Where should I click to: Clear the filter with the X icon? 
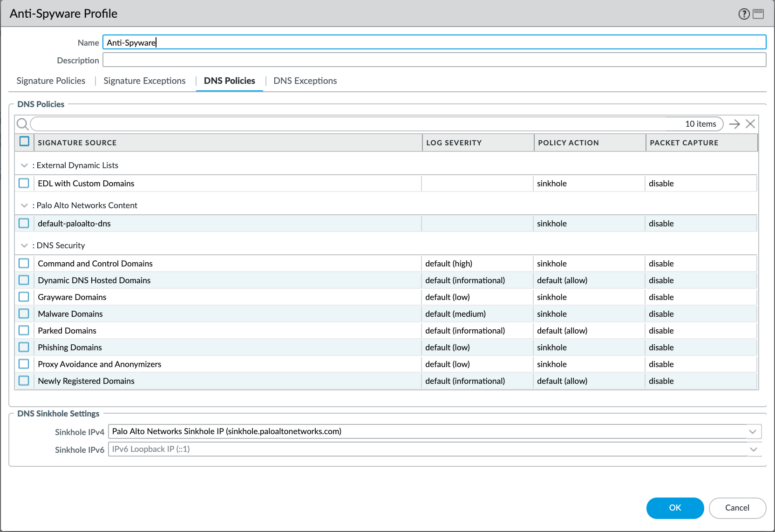tap(750, 124)
